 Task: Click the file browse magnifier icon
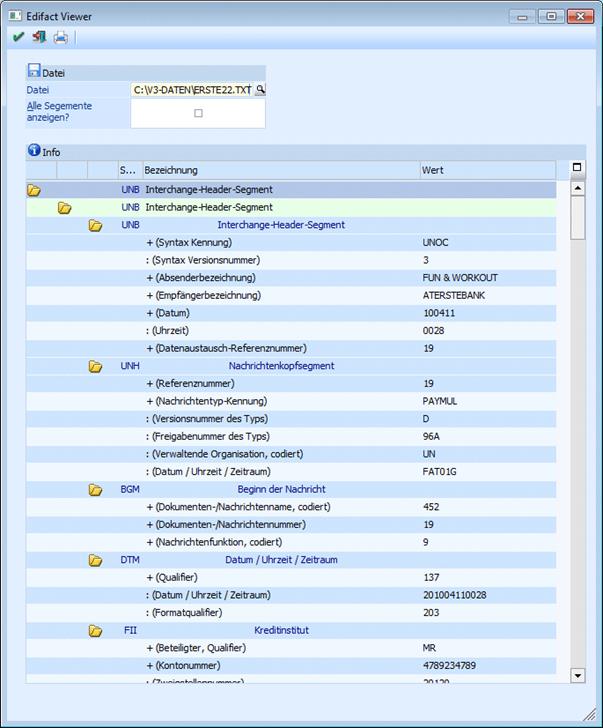[260, 90]
